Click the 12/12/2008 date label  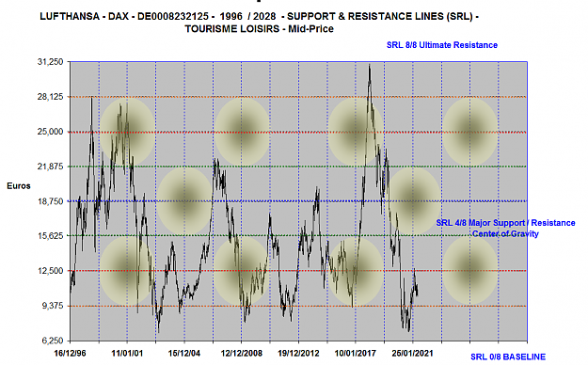(242, 354)
